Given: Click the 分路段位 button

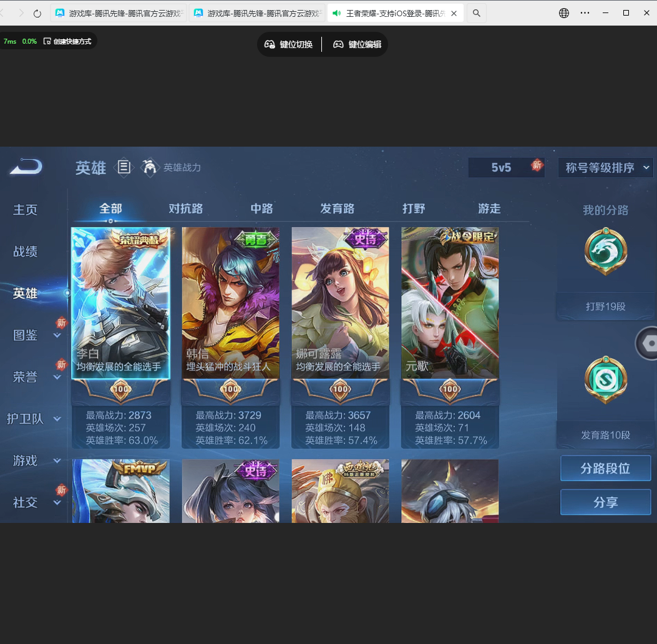Looking at the screenshot, I should pyautogui.click(x=605, y=468).
